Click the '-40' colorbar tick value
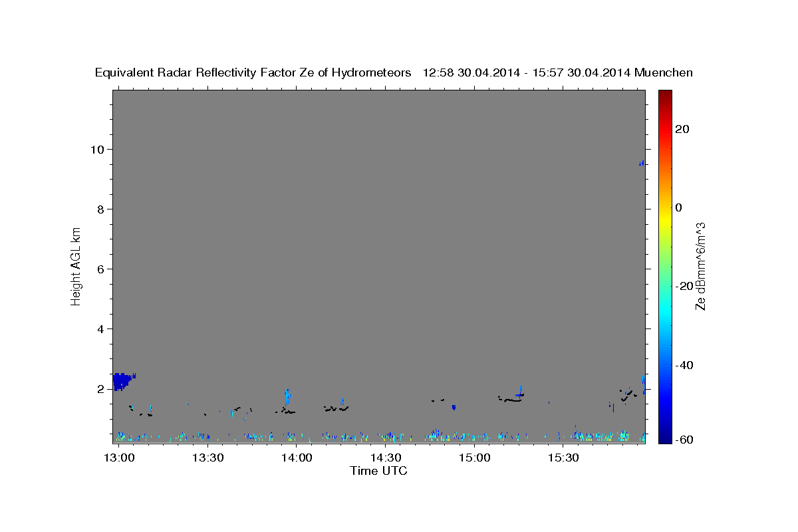 [684, 365]
